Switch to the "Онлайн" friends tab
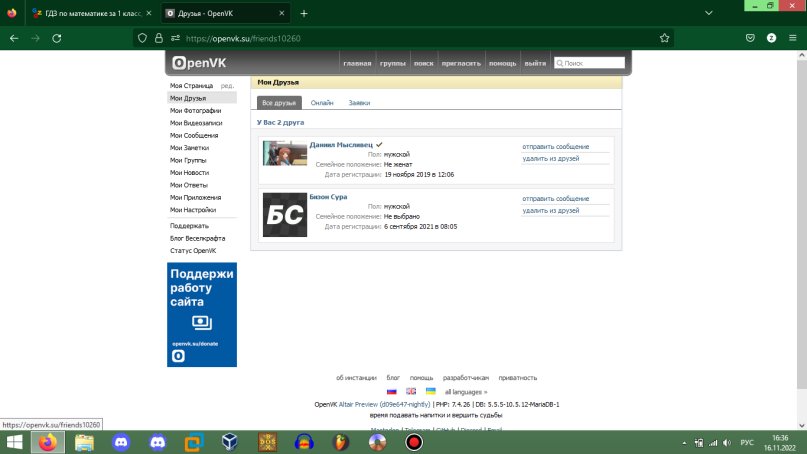 click(x=322, y=103)
